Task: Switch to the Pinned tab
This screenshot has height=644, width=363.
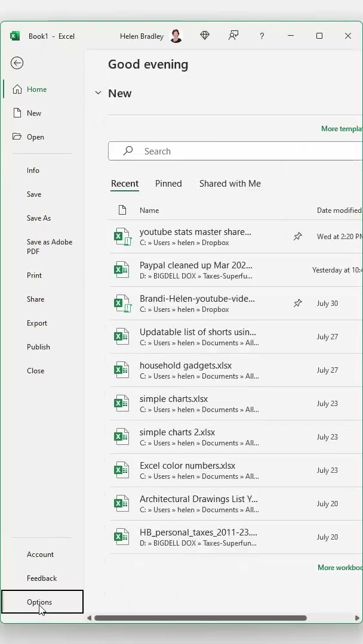Action: coord(168,184)
